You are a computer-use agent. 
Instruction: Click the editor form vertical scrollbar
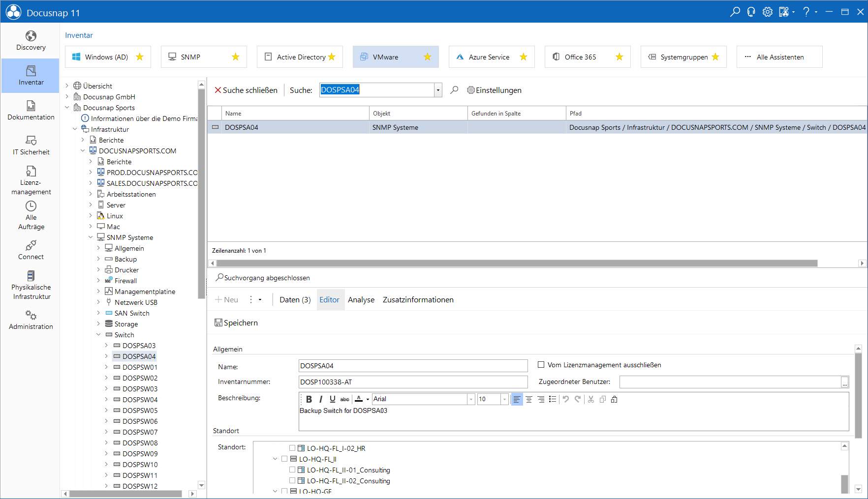858,396
